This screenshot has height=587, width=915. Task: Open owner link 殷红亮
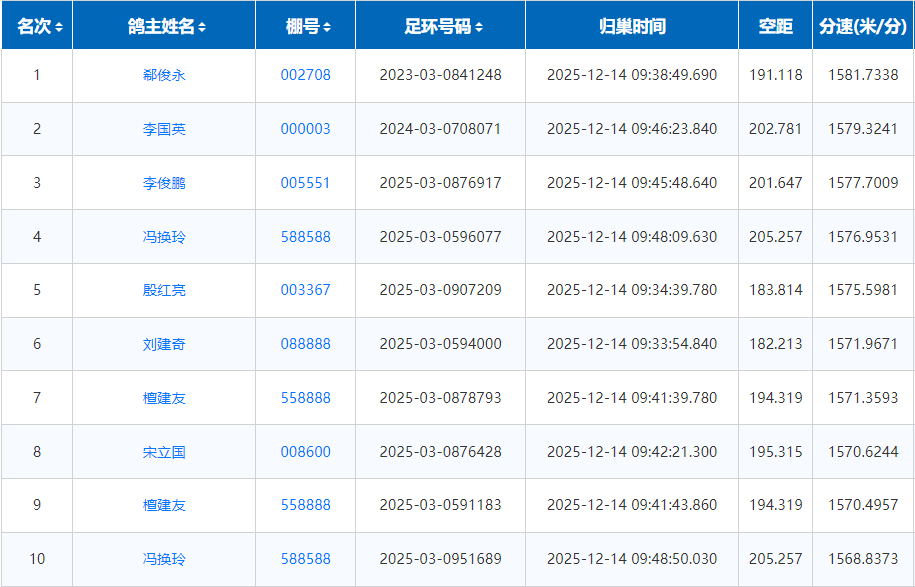point(164,290)
